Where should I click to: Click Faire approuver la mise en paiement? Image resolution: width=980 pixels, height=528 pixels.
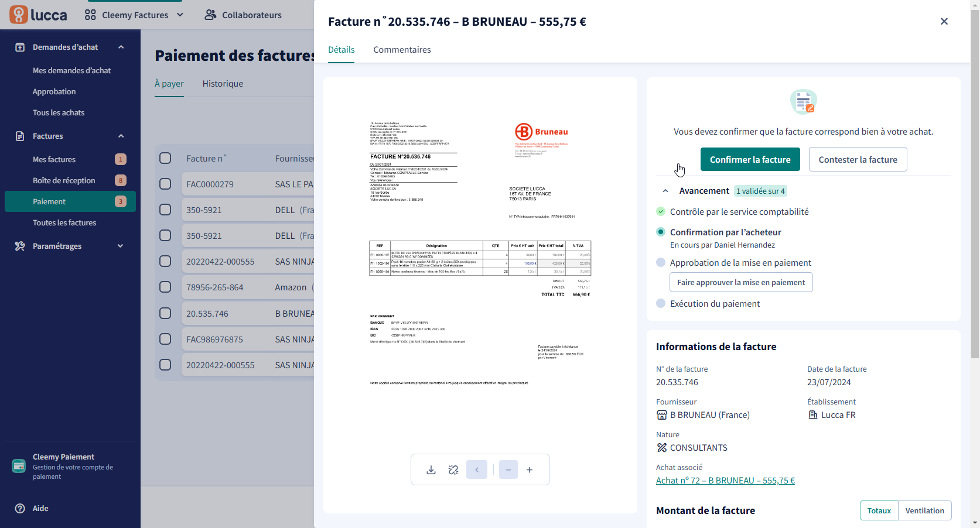[741, 282]
